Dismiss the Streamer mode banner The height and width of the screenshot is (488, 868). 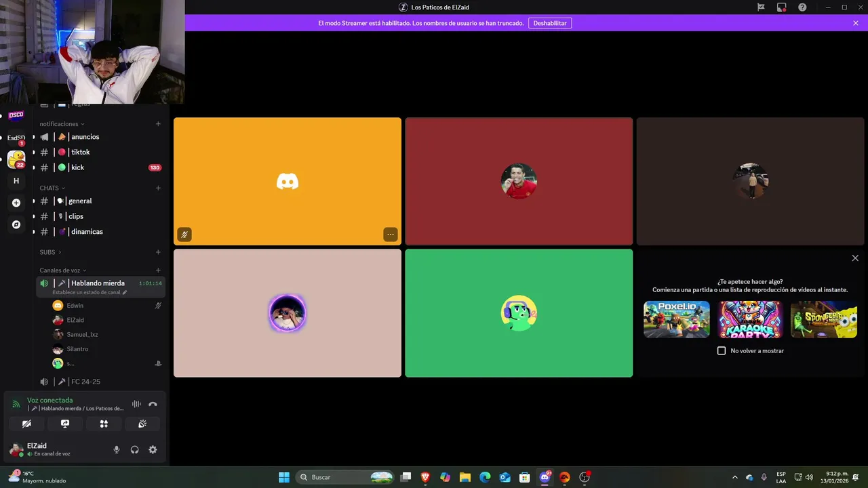point(856,23)
